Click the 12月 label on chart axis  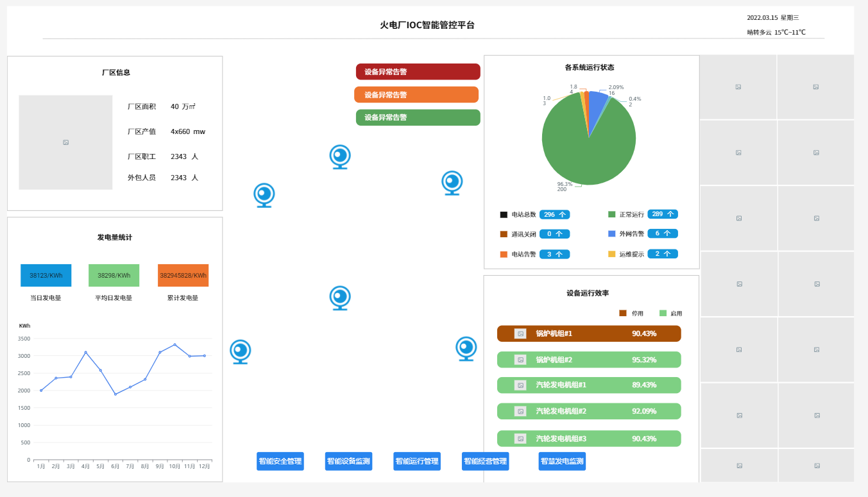click(204, 466)
